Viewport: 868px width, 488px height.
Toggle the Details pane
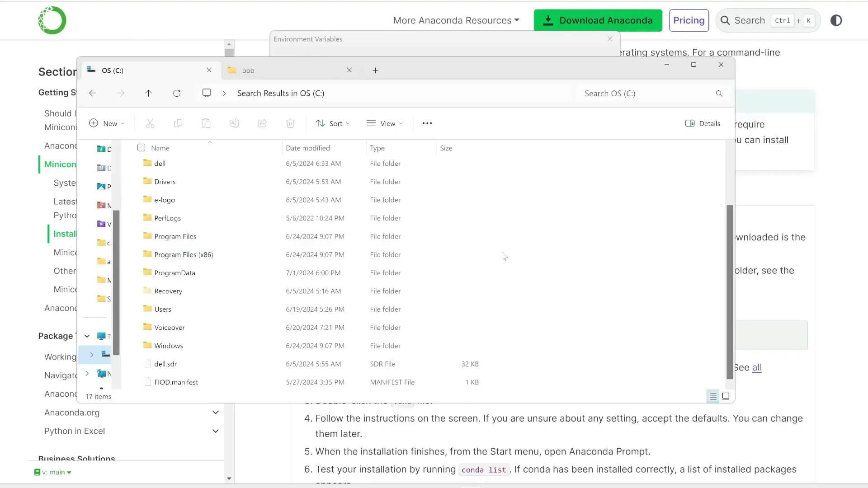703,123
